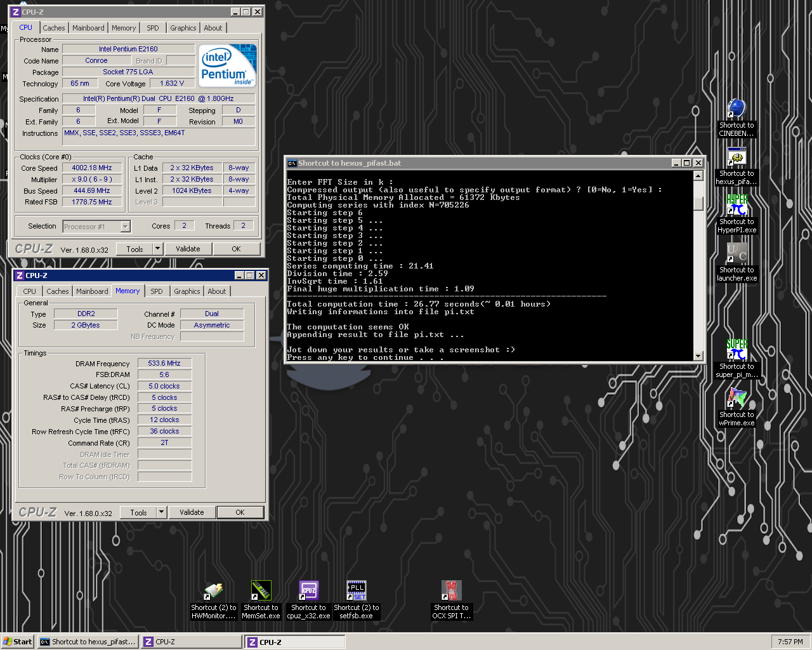Open SPD tab in the lower CPU-Z window
Image resolution: width=812 pixels, height=650 pixels.
pyautogui.click(x=157, y=291)
